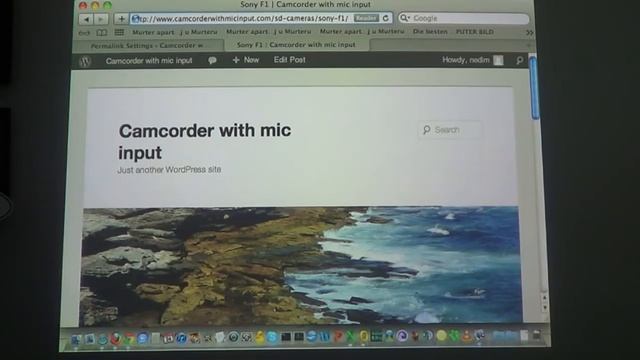
Task: Expand the bookmarks bar overflow chevron
Action: click(x=529, y=32)
